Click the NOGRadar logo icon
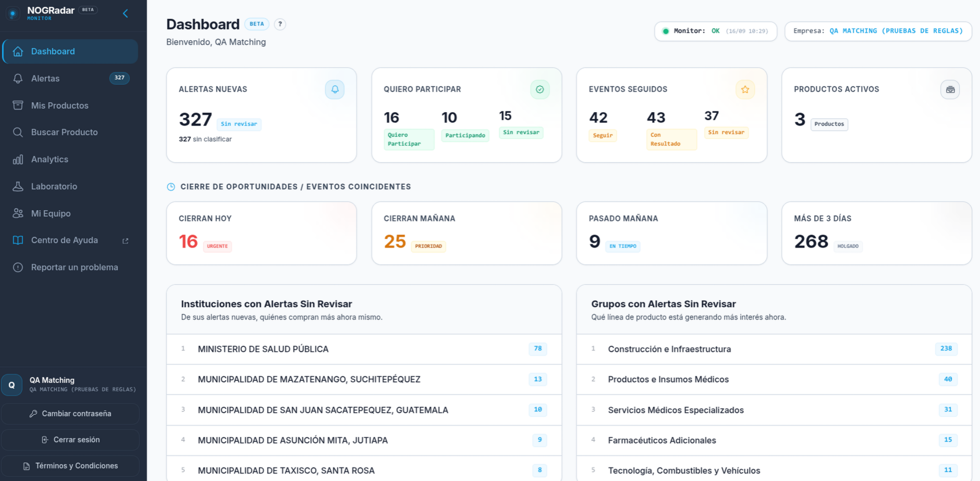 coord(13,14)
